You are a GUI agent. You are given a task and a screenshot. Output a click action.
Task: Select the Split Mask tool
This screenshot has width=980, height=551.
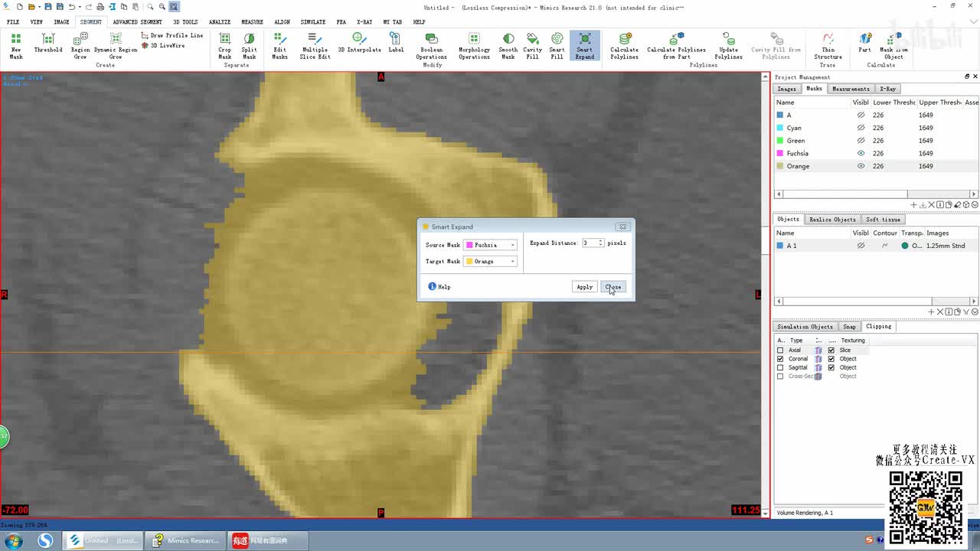coord(249,46)
